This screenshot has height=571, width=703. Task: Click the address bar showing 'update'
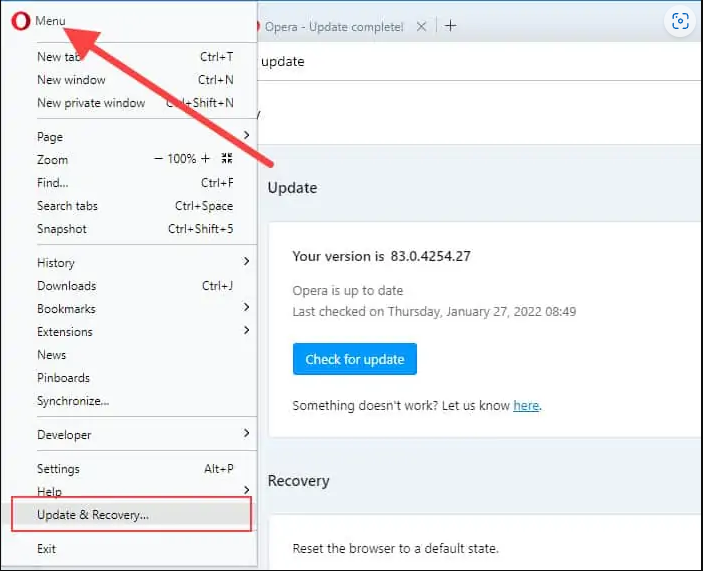(x=480, y=61)
